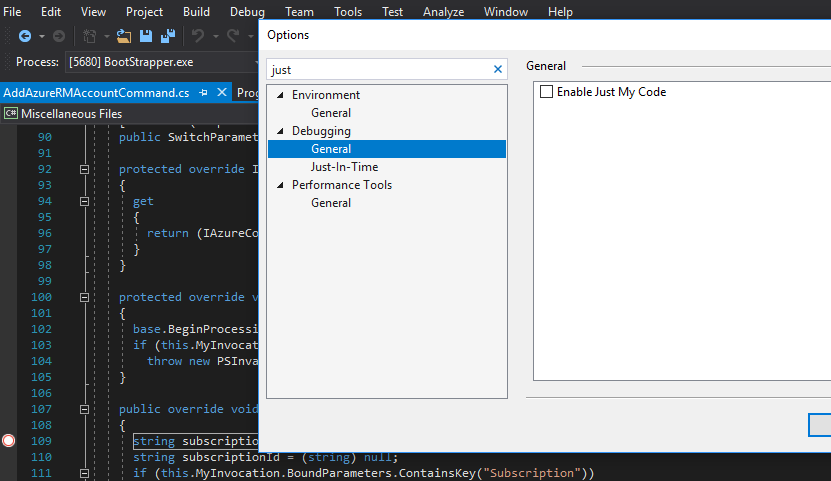Image resolution: width=831 pixels, height=481 pixels.
Task: Open the Window menu
Action: (506, 12)
